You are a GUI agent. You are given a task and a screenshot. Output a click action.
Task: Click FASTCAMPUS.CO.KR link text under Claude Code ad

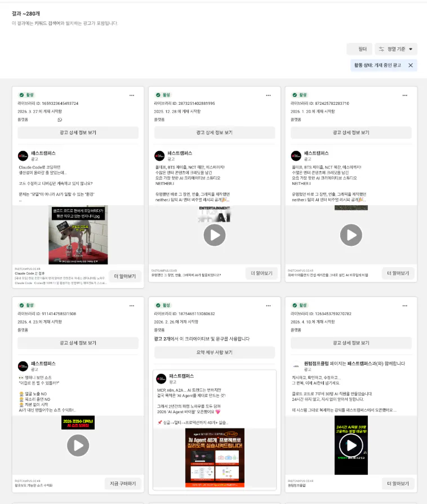pos(28,269)
